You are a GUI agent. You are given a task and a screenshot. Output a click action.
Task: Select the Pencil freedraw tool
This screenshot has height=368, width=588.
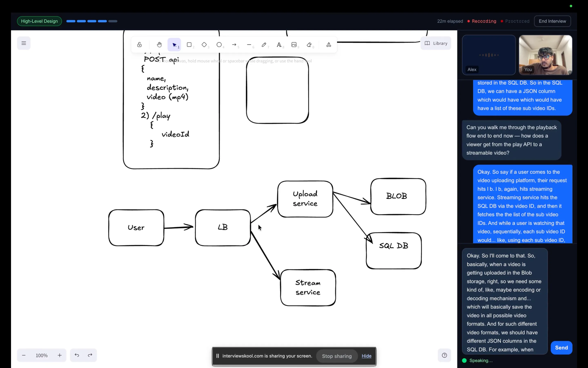[x=264, y=45]
